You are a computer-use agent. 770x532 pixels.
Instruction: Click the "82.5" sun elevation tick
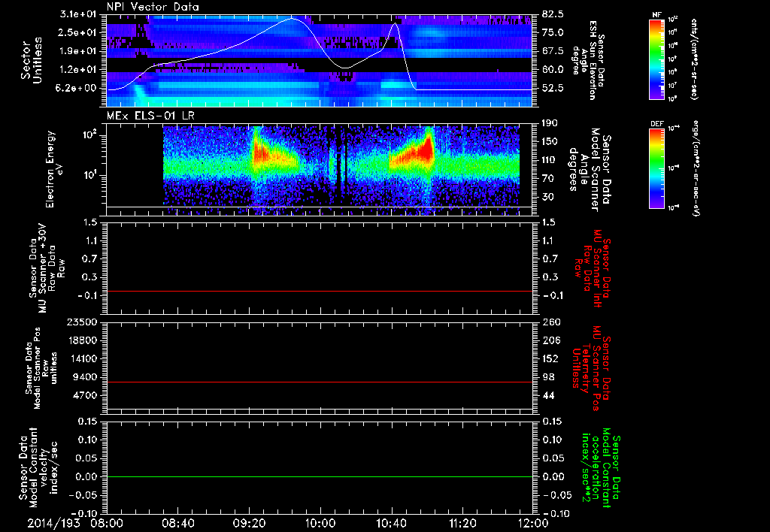click(x=553, y=14)
